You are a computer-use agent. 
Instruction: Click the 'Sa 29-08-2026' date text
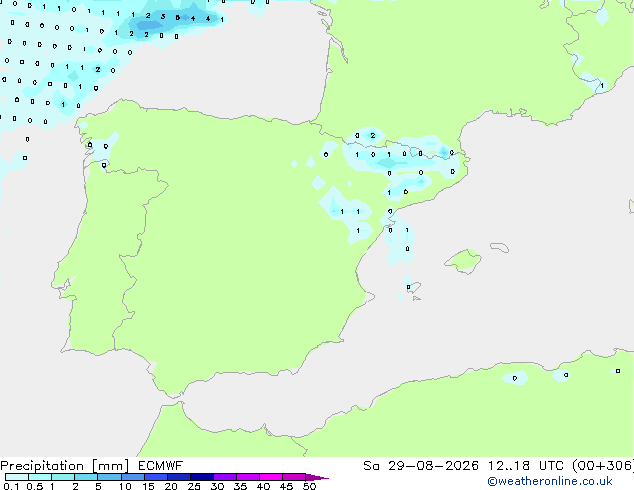pos(421,466)
